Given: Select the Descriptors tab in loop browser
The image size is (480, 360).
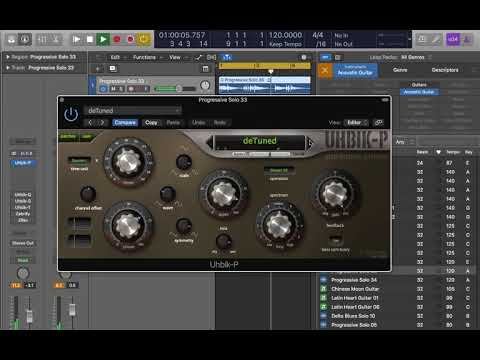Looking at the screenshot, I should (x=445, y=70).
